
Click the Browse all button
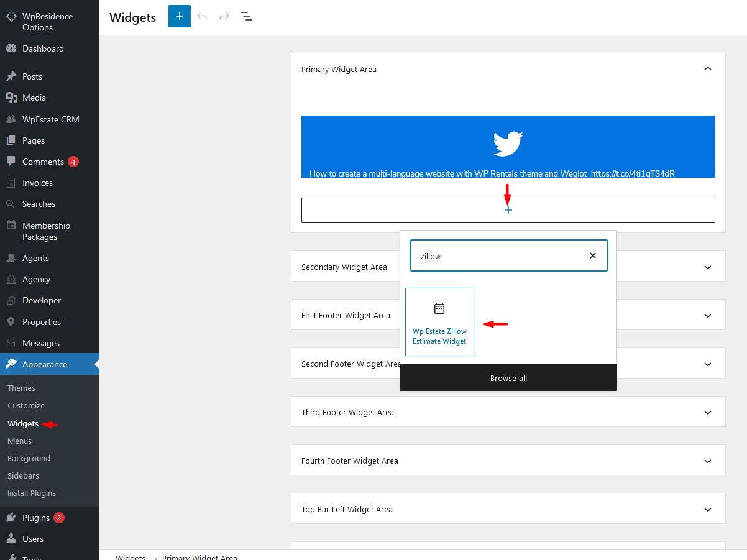508,378
